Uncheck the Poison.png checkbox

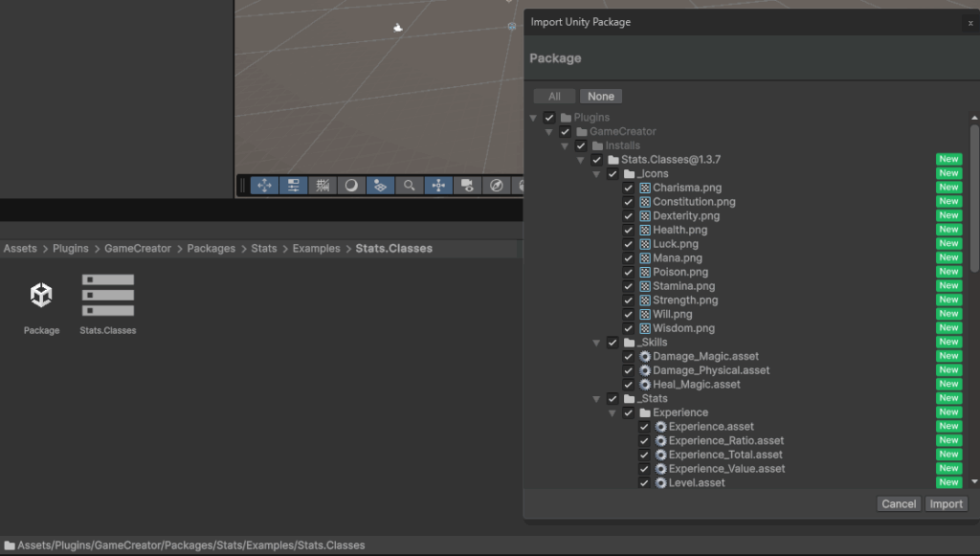(628, 272)
